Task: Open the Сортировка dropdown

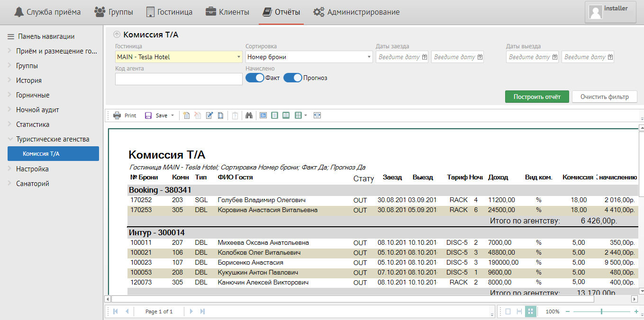Action: (x=369, y=57)
